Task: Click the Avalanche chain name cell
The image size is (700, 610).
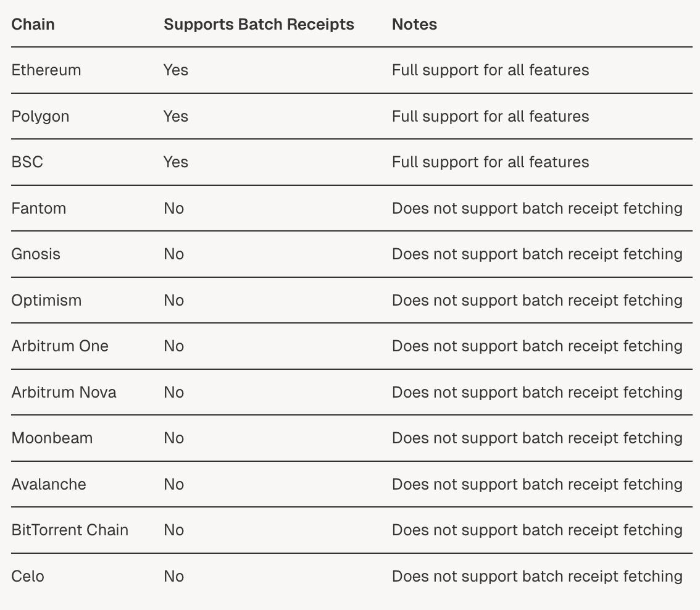Action: point(49,485)
